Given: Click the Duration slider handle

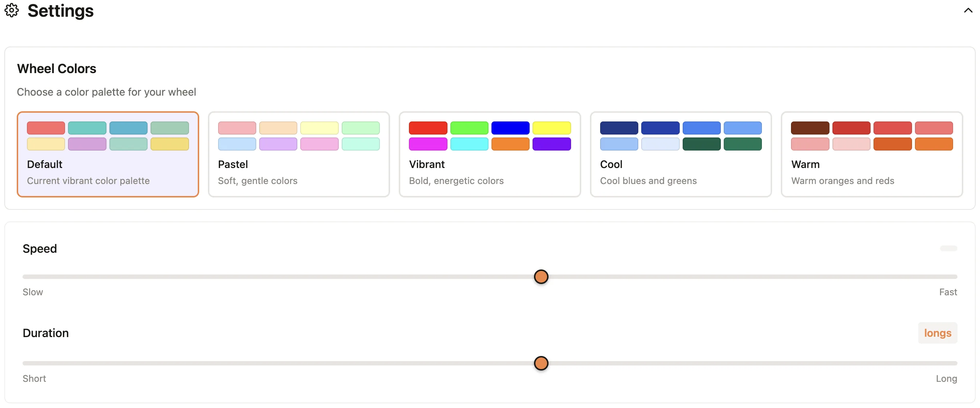Looking at the screenshot, I should tap(541, 363).
